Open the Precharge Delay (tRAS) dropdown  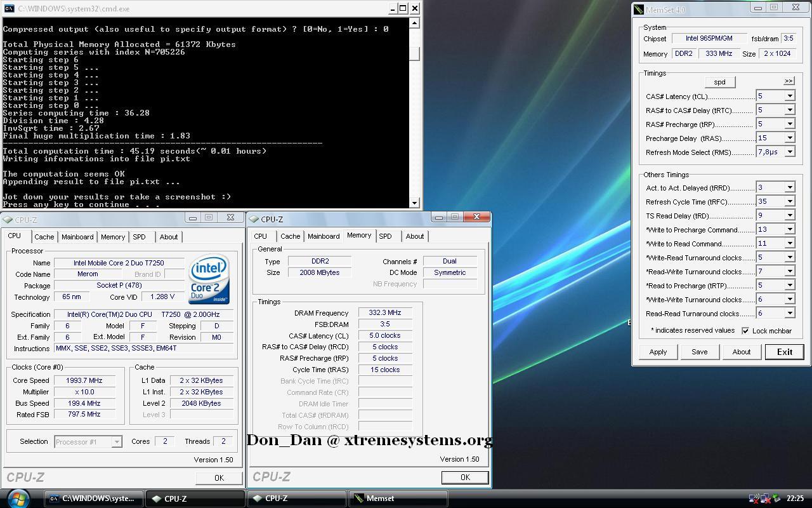790,138
